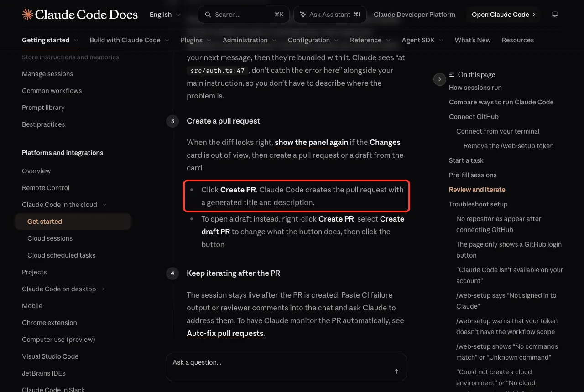The height and width of the screenshot is (392, 584).
Task: Expand Build with Claude Code menu
Action: [130, 40]
